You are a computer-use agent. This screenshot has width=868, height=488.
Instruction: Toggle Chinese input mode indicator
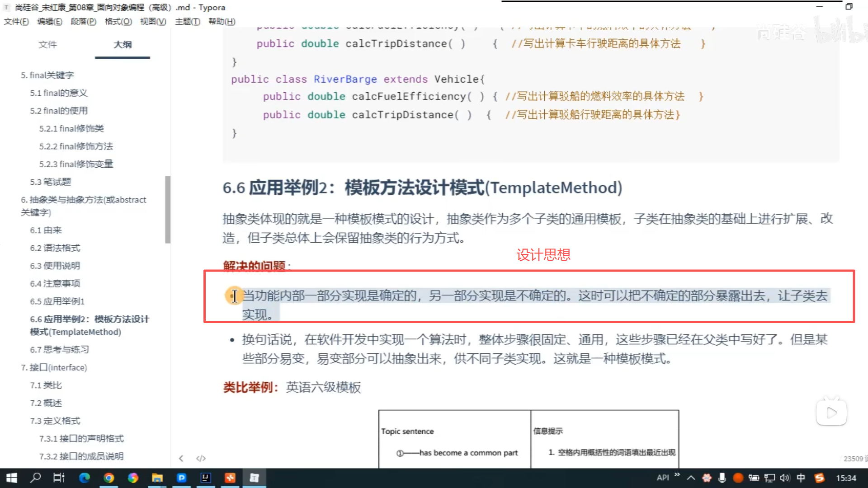pos(801,478)
